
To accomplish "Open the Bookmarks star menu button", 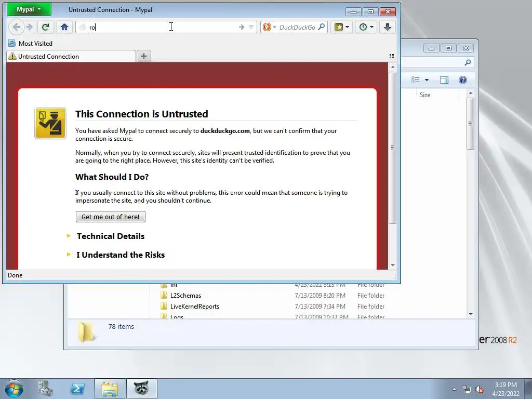I will click(x=342, y=27).
